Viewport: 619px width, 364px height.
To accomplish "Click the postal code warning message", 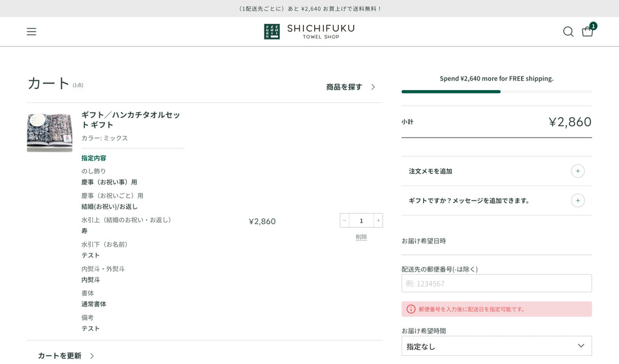I will pos(496,309).
